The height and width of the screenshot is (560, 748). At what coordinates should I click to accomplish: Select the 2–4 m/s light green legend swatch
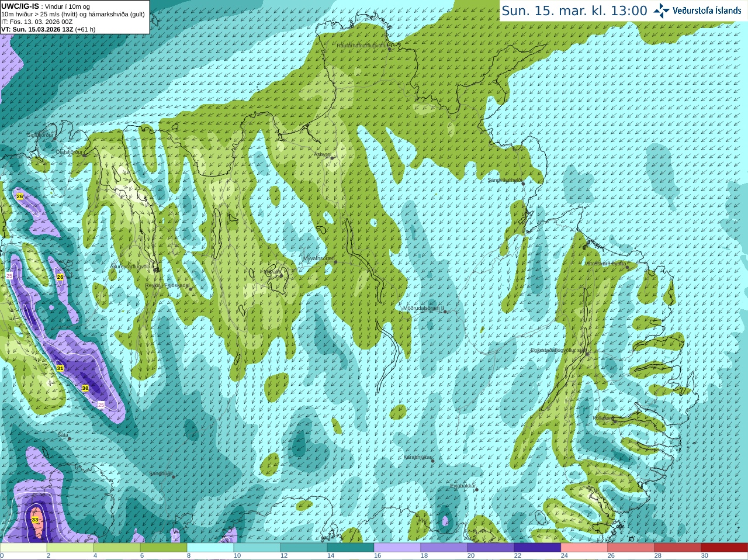70,548
